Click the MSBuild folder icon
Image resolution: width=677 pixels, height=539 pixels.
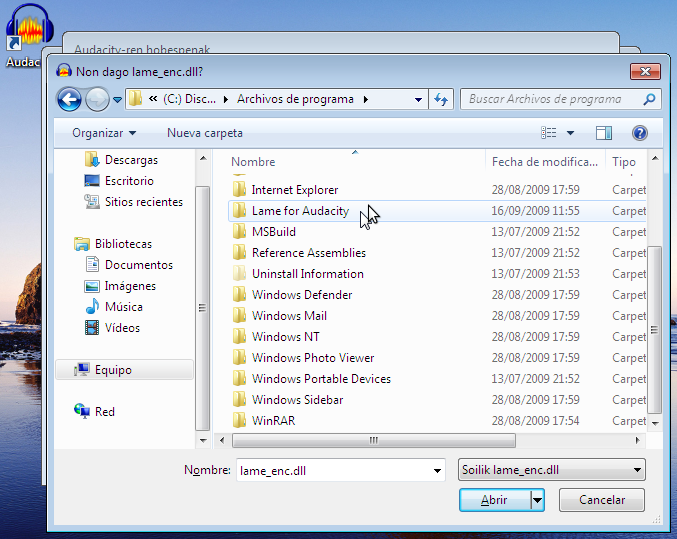(239, 232)
